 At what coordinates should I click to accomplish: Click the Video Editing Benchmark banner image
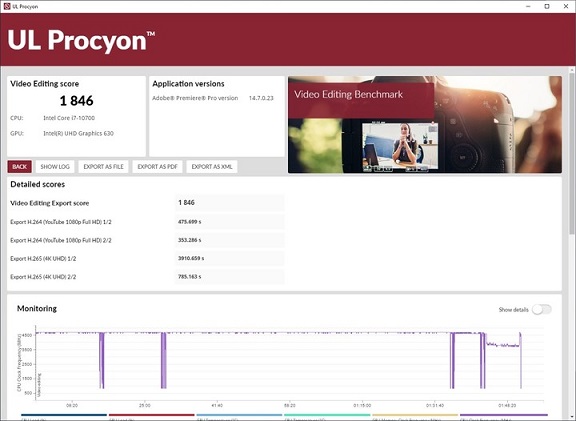425,125
